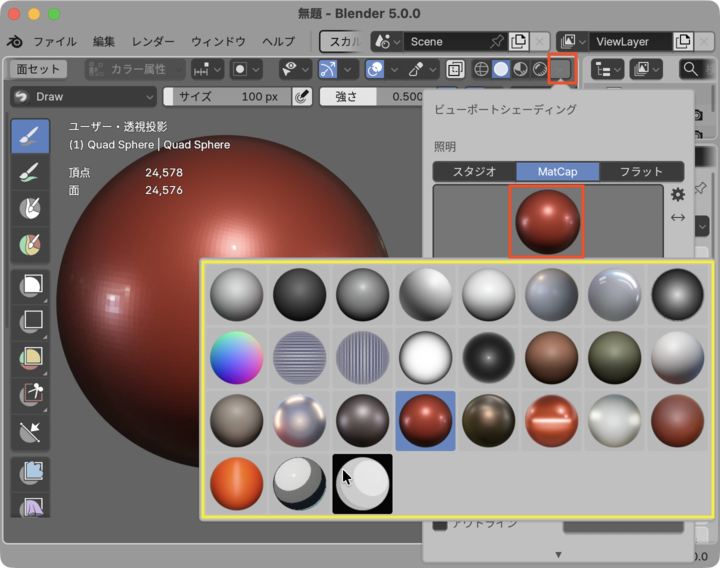Click the Blender logo menu icon
The height and width of the screenshot is (568, 720).
coord(16,42)
